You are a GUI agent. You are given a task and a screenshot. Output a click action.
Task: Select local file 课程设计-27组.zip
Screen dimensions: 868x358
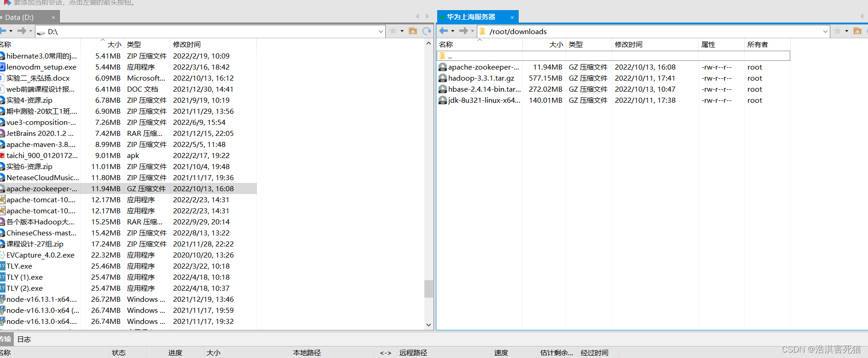point(35,244)
